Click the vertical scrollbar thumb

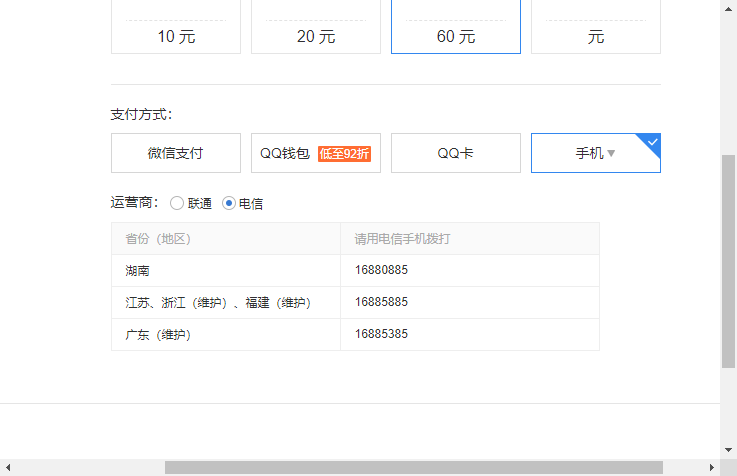click(x=729, y=261)
